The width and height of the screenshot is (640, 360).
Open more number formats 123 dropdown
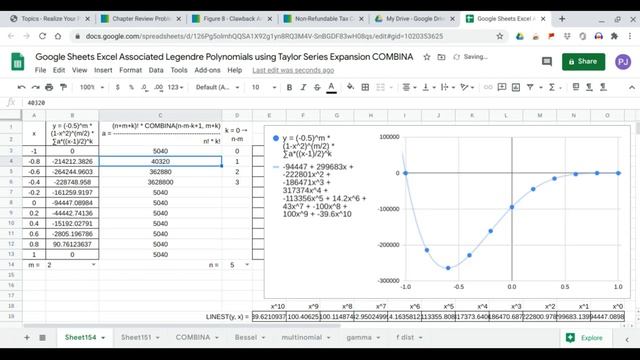(x=176, y=87)
